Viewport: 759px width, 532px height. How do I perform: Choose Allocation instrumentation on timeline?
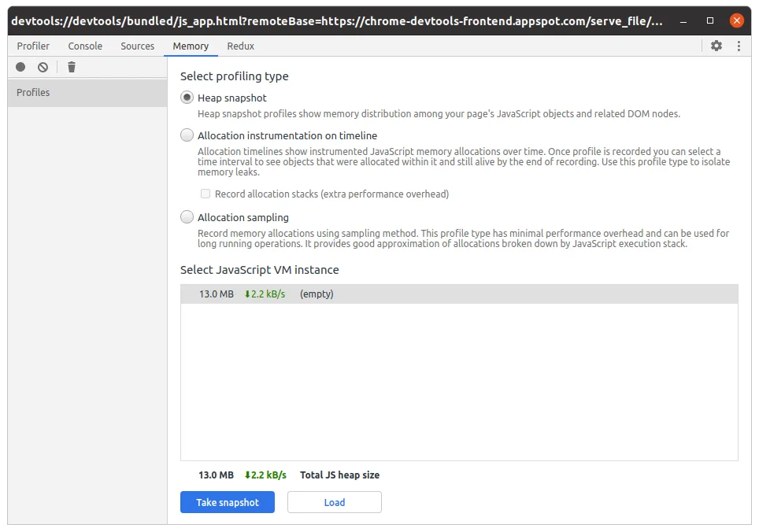pos(187,135)
